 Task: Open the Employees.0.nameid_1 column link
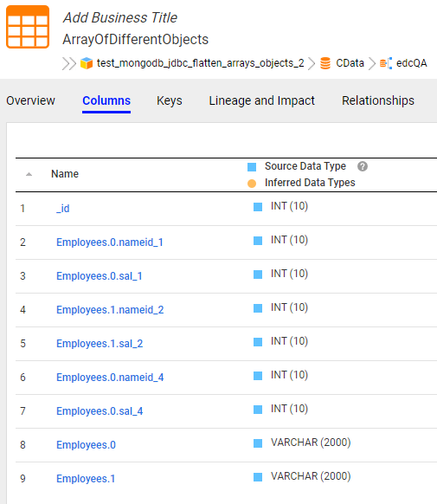[110, 242]
